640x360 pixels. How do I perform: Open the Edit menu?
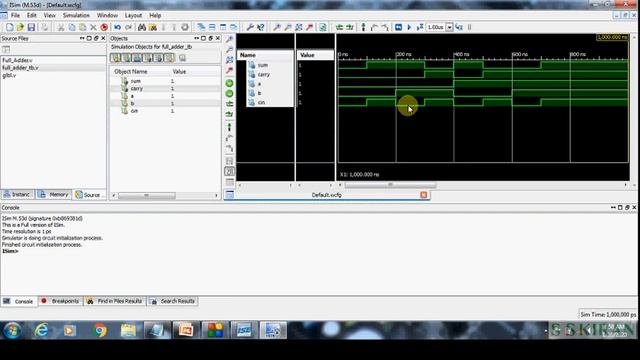click(31, 16)
